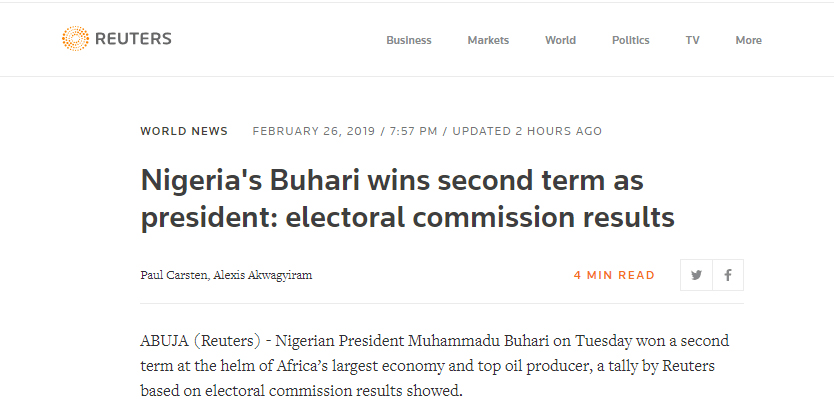Share the article on Facebook
The image size is (834, 399).
tap(728, 275)
